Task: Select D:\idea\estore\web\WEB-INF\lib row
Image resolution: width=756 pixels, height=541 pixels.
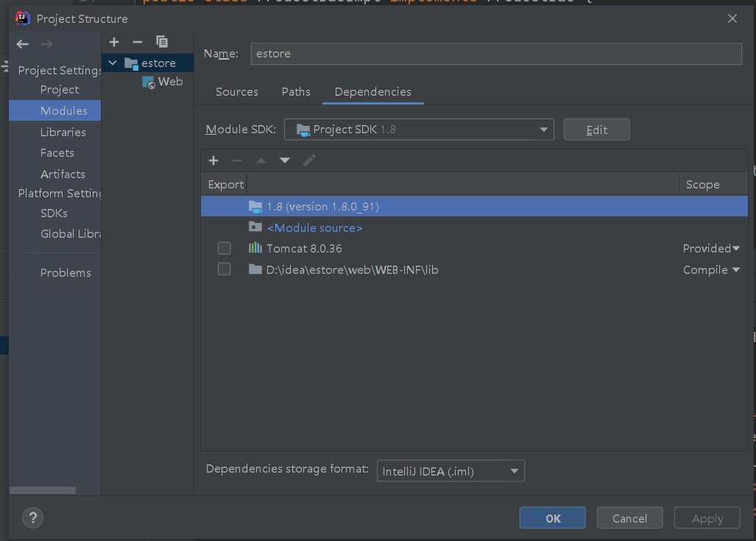Action: pyautogui.click(x=474, y=269)
